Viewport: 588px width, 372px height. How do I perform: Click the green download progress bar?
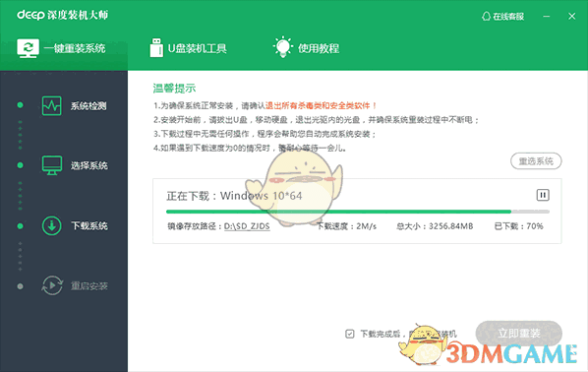(338, 212)
